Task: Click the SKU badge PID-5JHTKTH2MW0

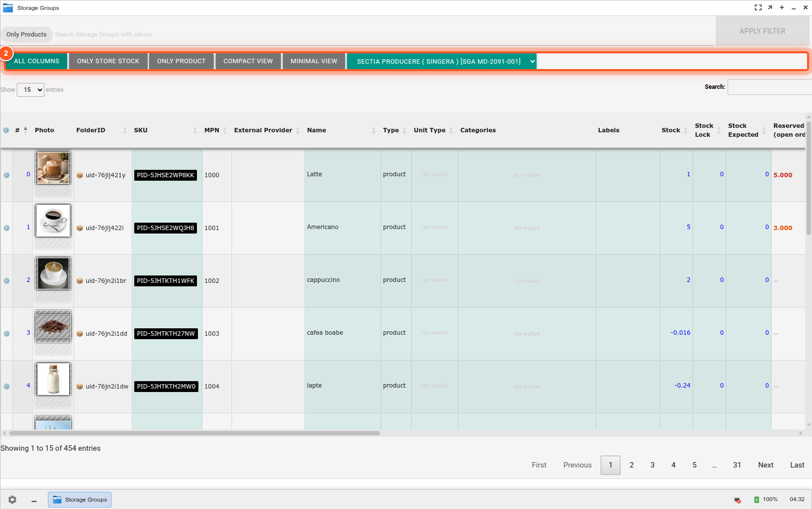Action: click(166, 387)
